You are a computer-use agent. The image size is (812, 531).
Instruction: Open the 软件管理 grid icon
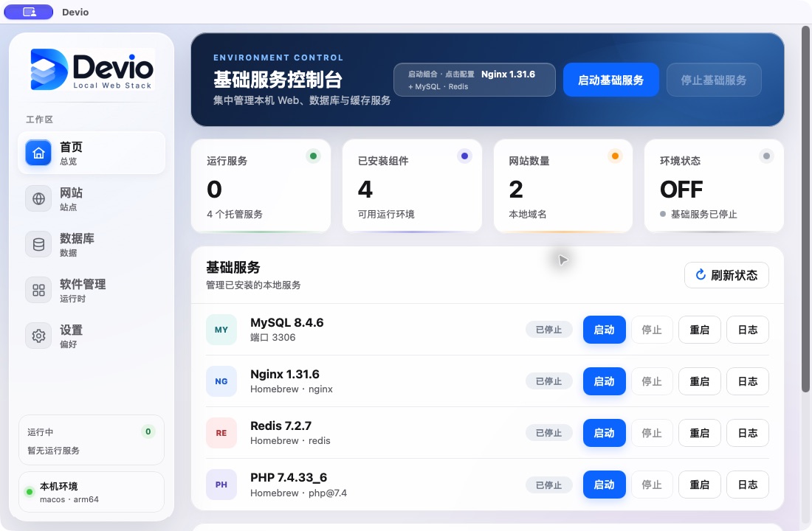38,290
